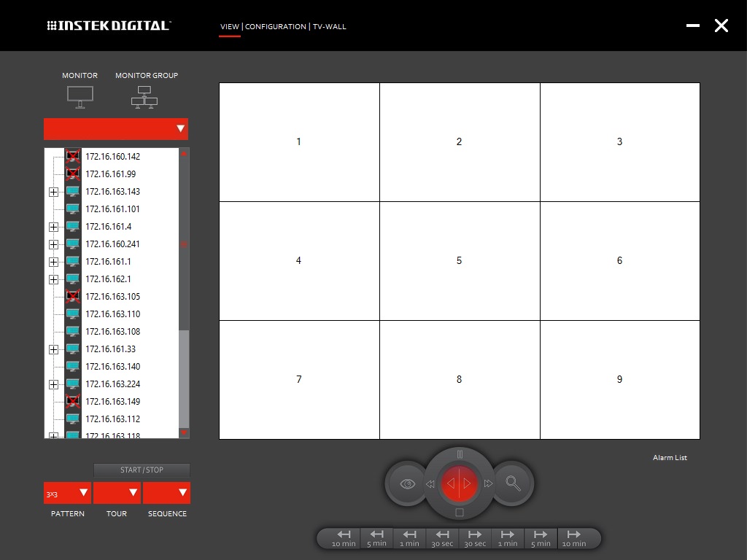Select video cell number 5
Image resolution: width=747 pixels, height=560 pixels.
pos(460,260)
